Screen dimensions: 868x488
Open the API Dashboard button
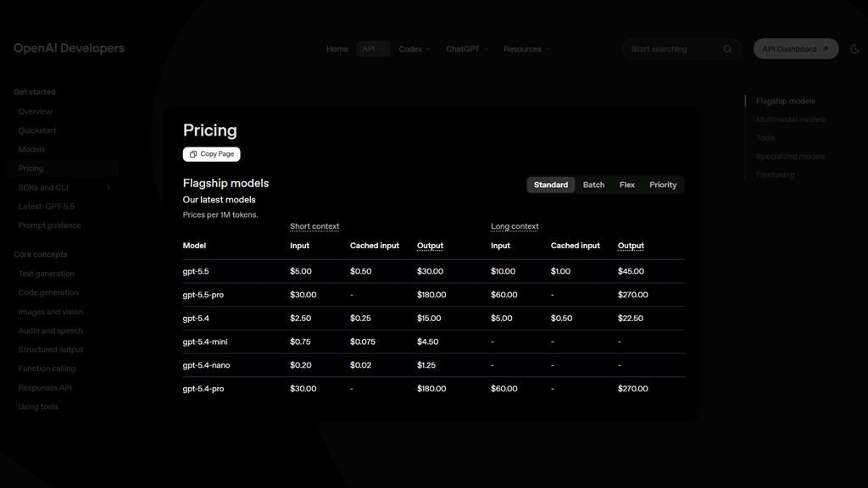[x=795, y=48]
